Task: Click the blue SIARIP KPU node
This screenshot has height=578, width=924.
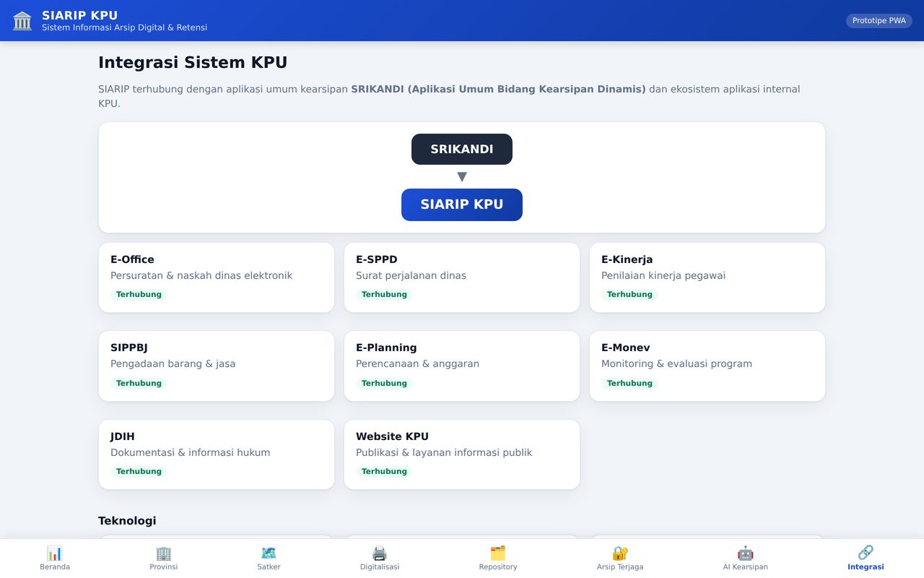Action: (462, 204)
